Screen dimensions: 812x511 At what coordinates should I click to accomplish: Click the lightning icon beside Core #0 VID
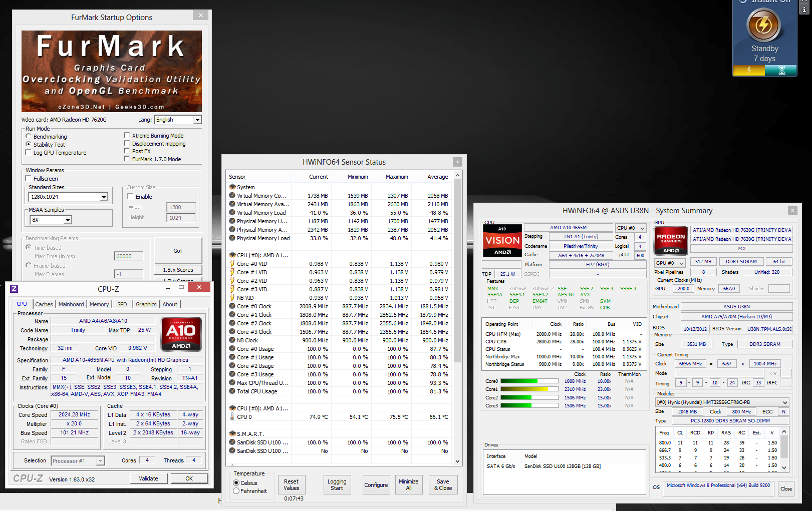click(232, 263)
